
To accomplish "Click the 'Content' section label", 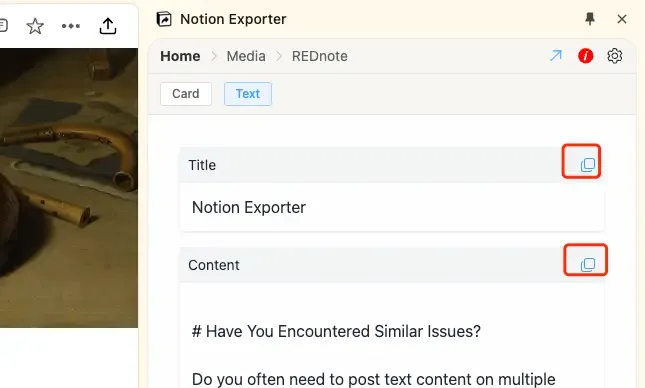I will click(x=213, y=265).
